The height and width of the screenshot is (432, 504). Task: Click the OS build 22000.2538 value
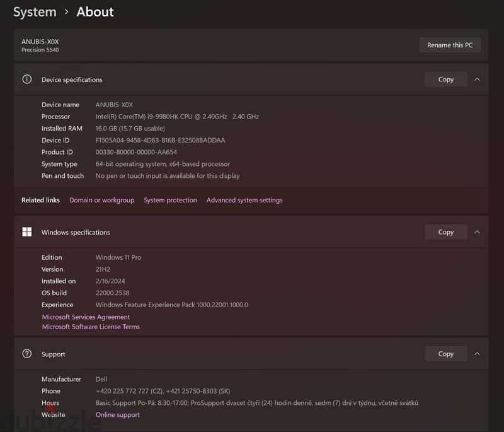(113, 293)
